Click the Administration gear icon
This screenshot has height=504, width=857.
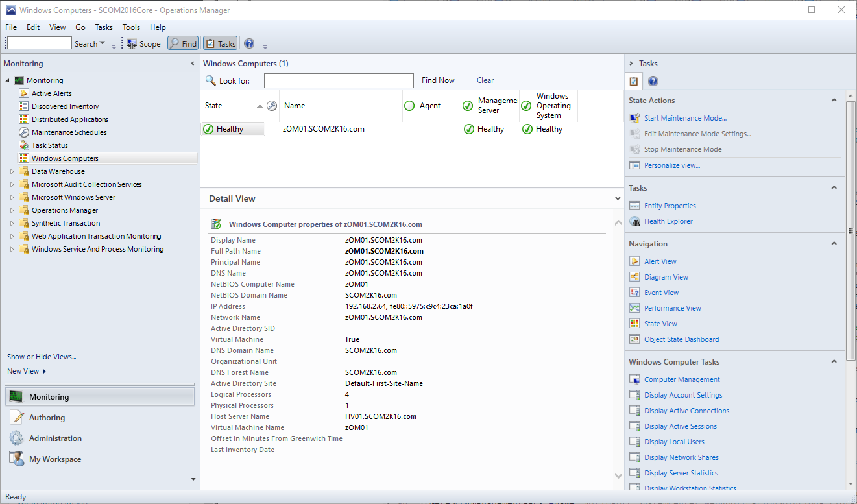(x=17, y=438)
